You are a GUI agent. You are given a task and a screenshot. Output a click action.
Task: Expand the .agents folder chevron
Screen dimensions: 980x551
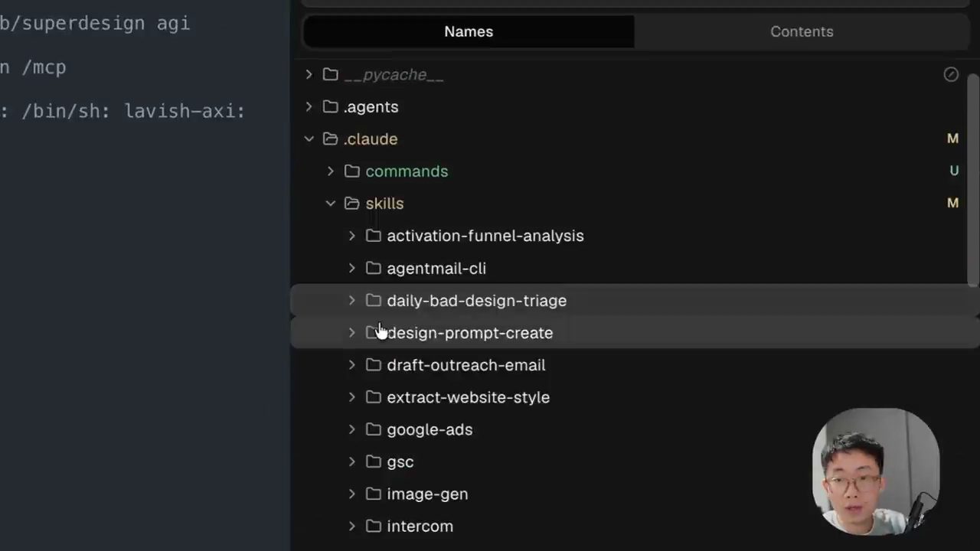[x=309, y=106]
